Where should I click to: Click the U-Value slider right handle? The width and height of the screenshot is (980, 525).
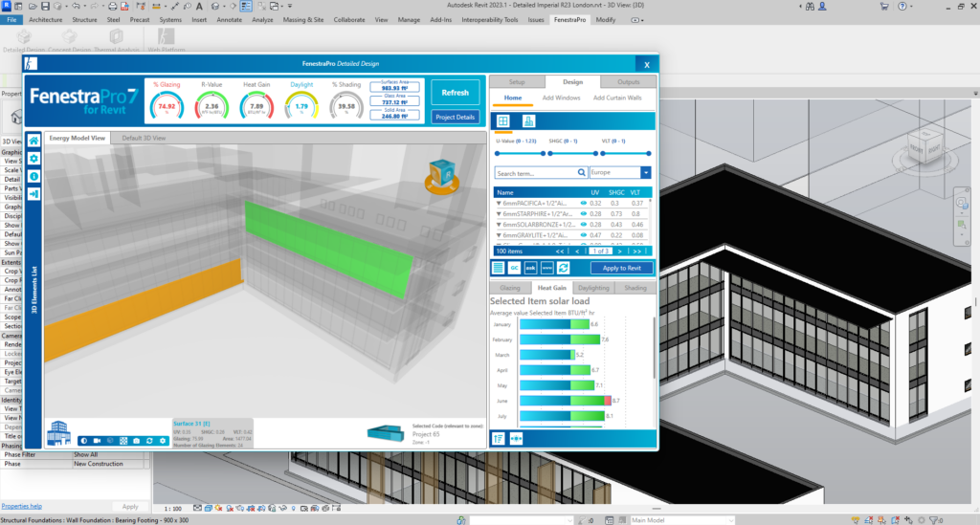pos(544,154)
